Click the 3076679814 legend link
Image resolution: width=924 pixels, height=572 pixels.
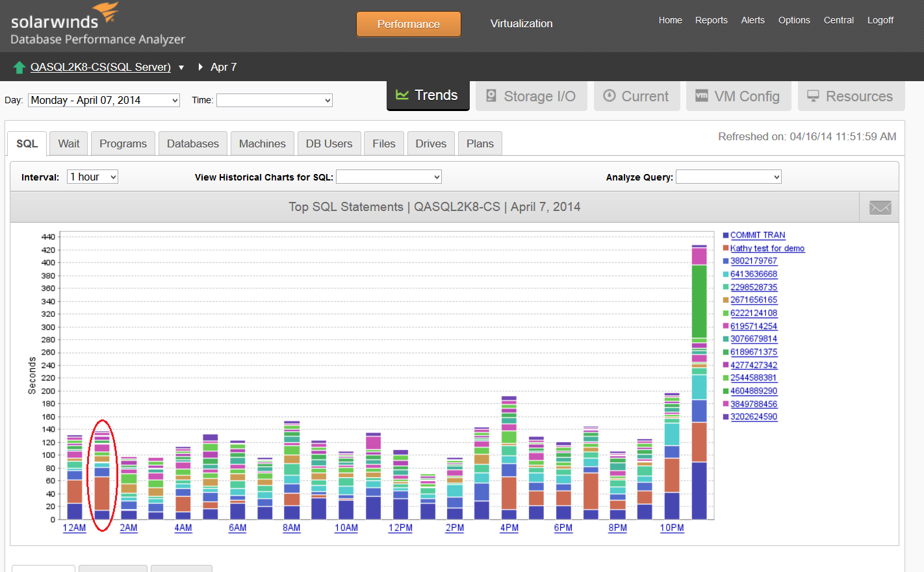(754, 339)
